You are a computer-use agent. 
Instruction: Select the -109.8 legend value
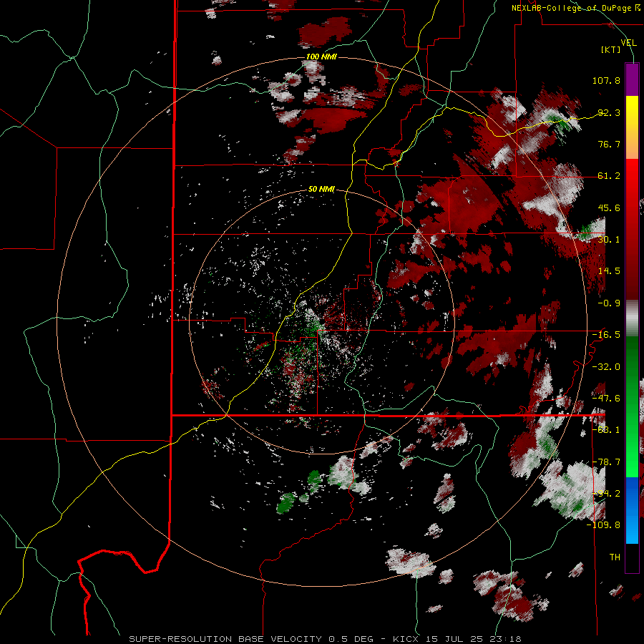(x=603, y=525)
